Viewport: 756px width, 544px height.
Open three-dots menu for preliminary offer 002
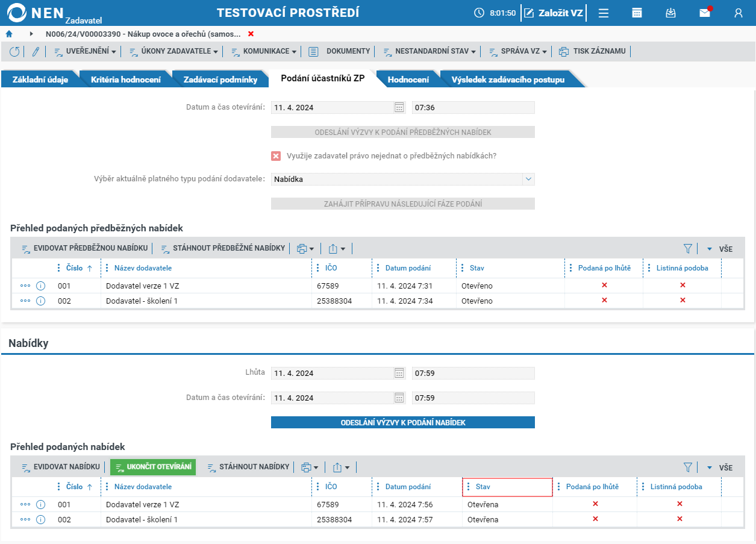coord(25,301)
